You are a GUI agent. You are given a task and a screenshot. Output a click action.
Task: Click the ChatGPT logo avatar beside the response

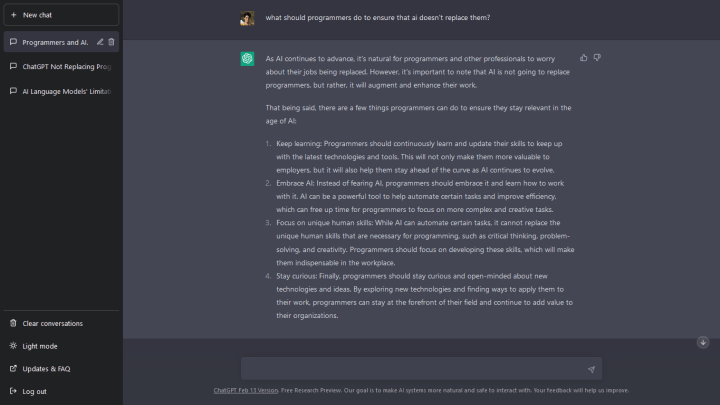tap(247, 59)
